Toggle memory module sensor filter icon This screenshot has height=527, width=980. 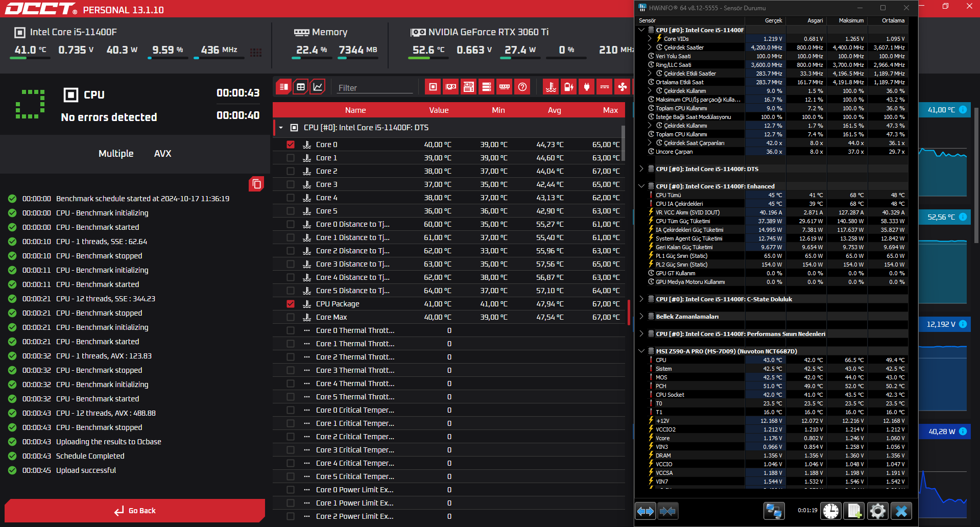coord(505,87)
